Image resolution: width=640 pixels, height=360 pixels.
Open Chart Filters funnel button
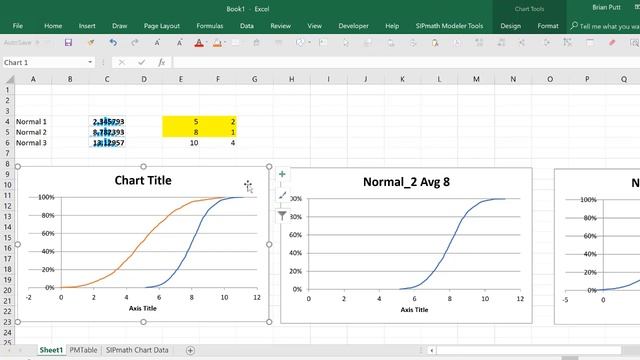pyautogui.click(x=282, y=216)
